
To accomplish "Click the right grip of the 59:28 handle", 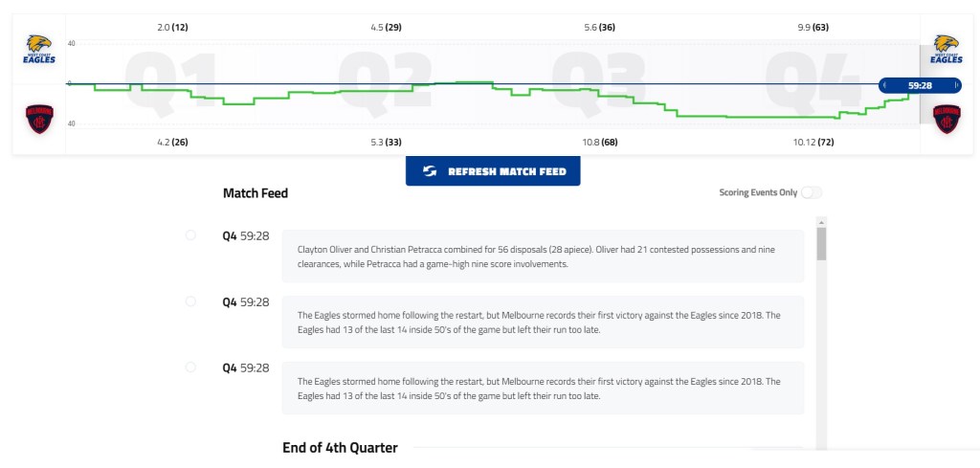I will click(955, 85).
